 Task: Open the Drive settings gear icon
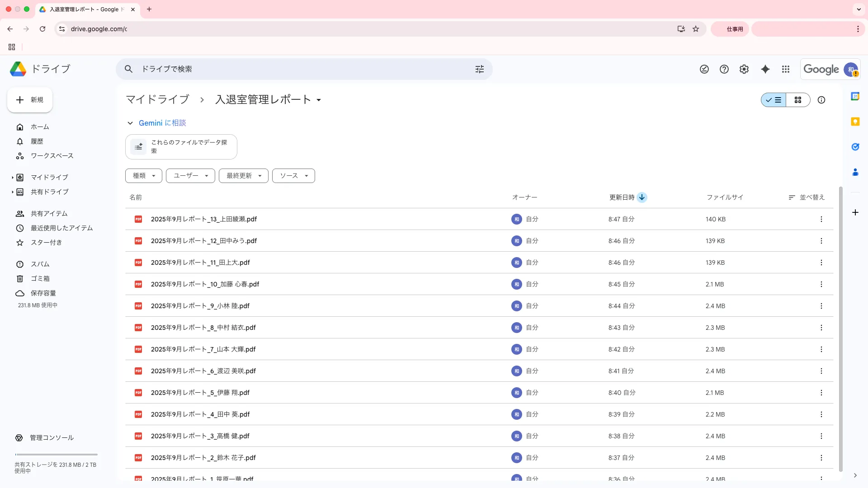tap(744, 69)
